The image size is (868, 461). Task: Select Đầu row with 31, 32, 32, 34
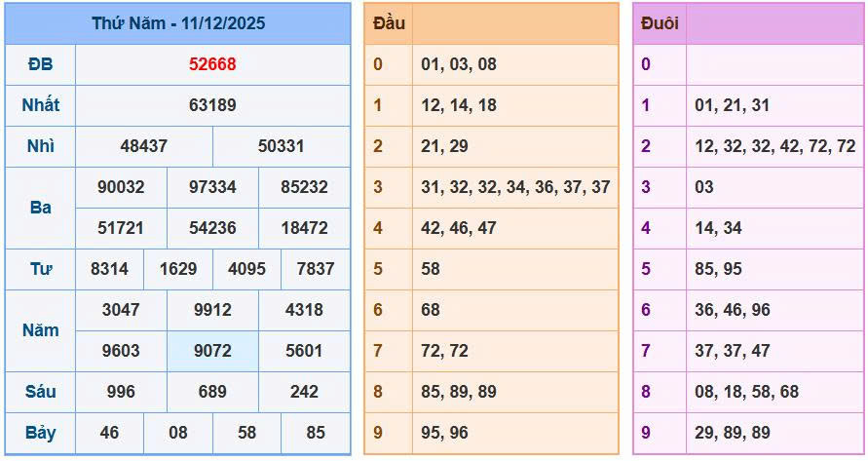click(x=515, y=187)
